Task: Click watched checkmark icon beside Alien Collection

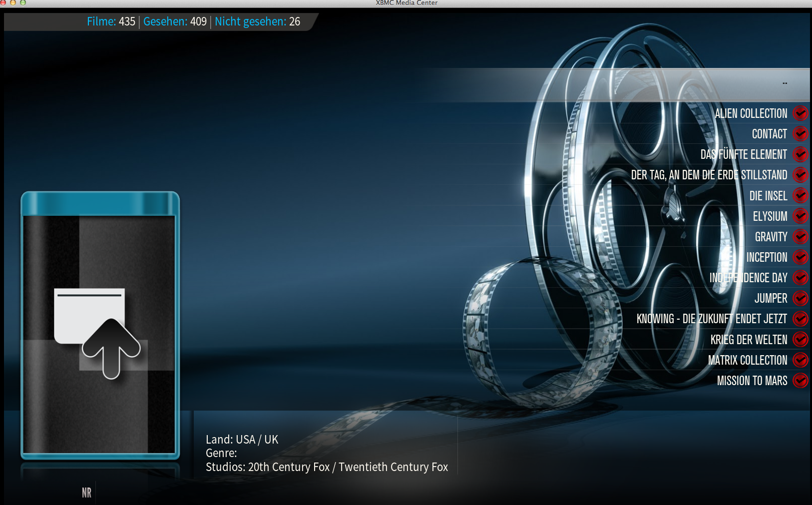Action: (x=801, y=113)
